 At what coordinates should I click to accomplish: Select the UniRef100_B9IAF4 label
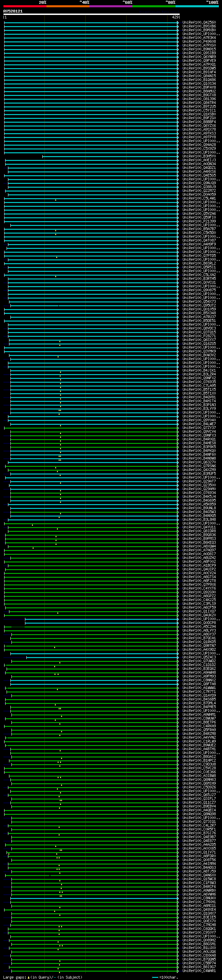(199, 72)
